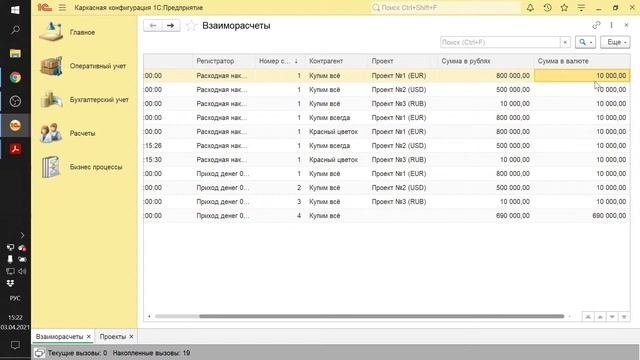
Task: Open File Explorer from the taskbar
Action: [x=15, y=53]
